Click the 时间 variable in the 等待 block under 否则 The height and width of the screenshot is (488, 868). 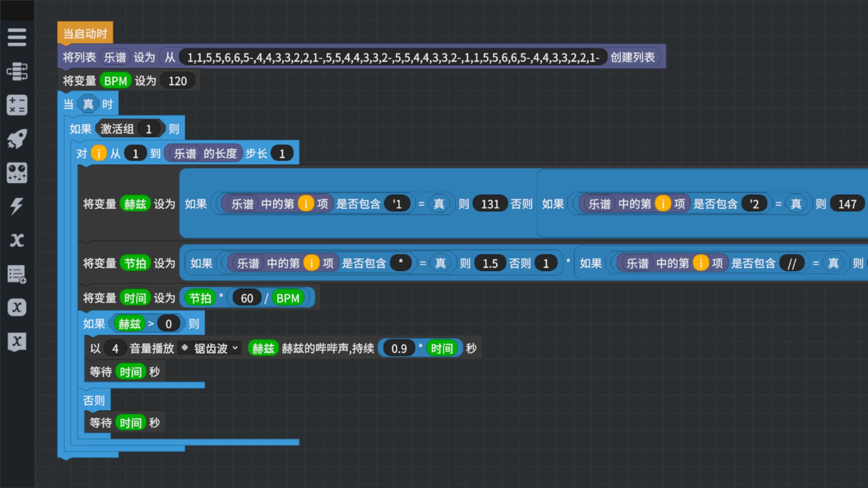pos(131,423)
